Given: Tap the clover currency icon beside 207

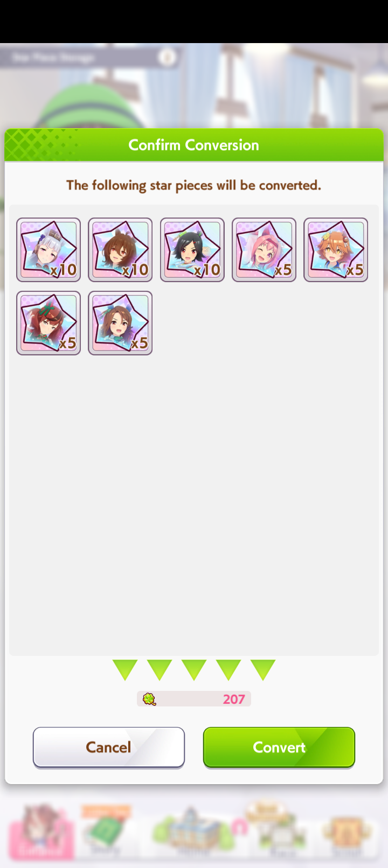Looking at the screenshot, I should (149, 699).
